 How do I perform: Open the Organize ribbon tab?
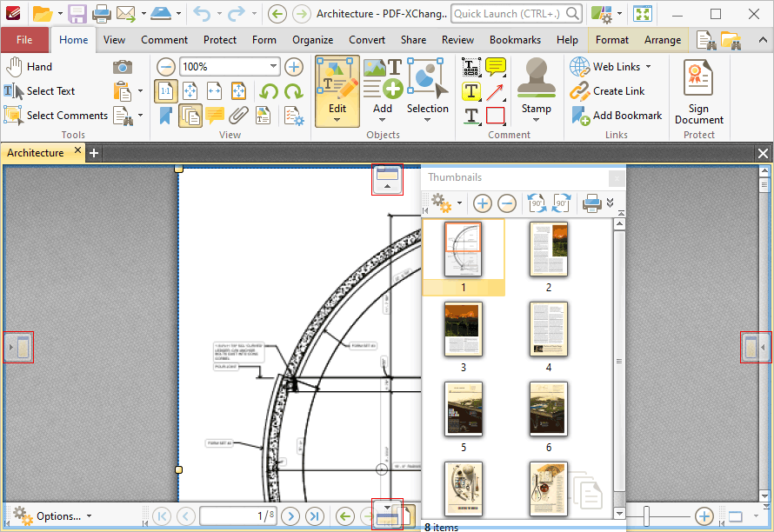[x=312, y=40]
